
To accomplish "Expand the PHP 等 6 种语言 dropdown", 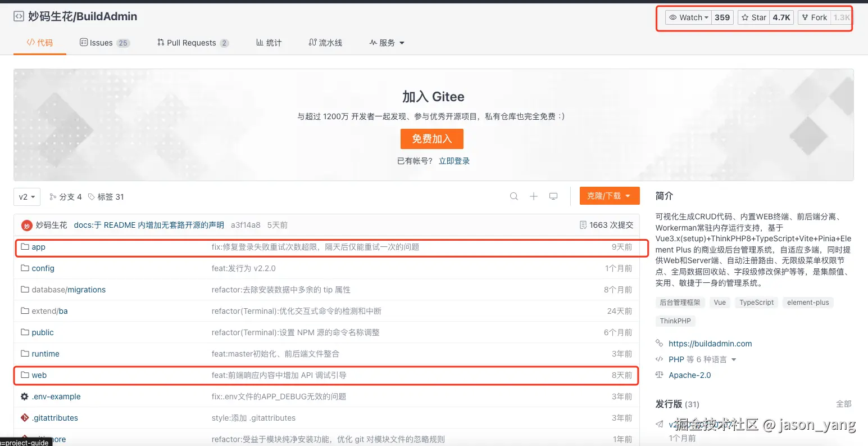I will 702,359.
